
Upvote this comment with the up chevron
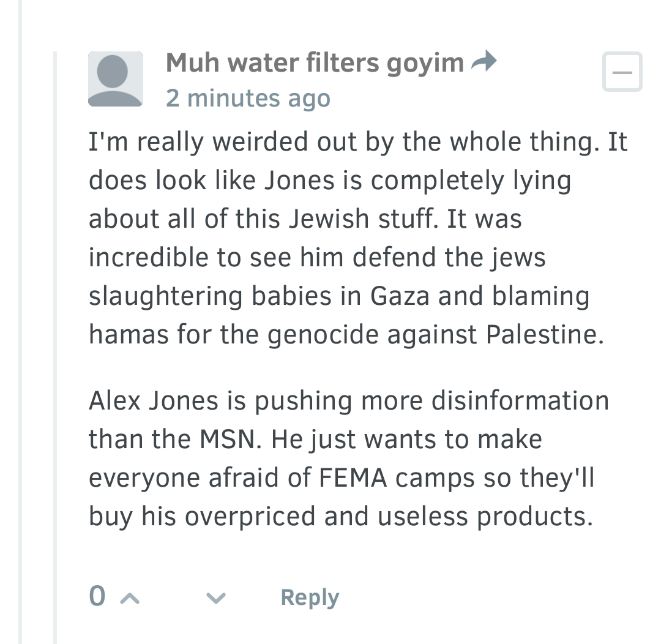point(130,598)
